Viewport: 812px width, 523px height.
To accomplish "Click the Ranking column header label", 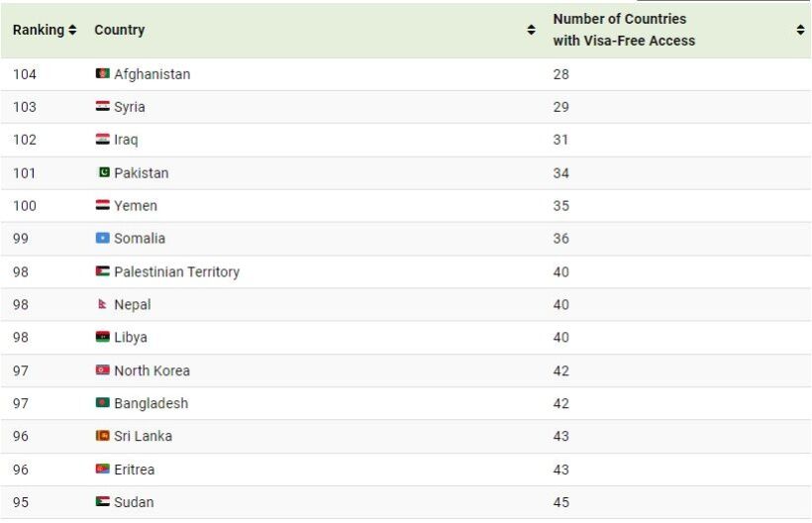I will click(x=39, y=31).
